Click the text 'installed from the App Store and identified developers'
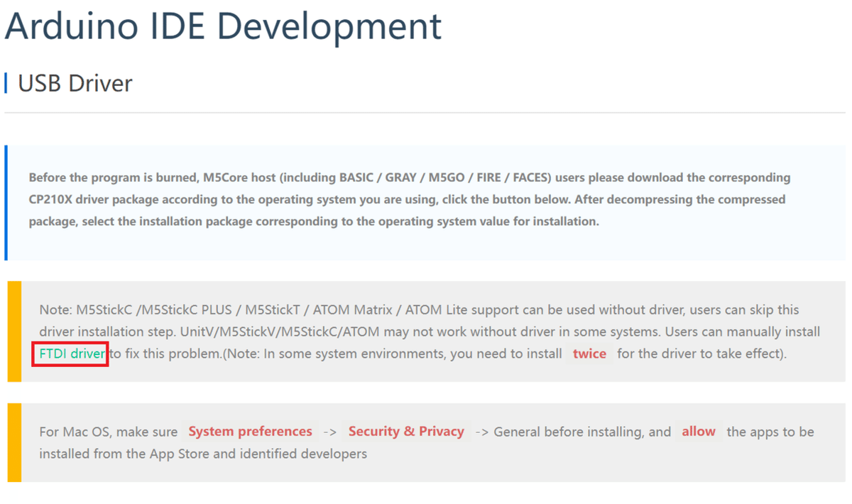 click(x=203, y=454)
